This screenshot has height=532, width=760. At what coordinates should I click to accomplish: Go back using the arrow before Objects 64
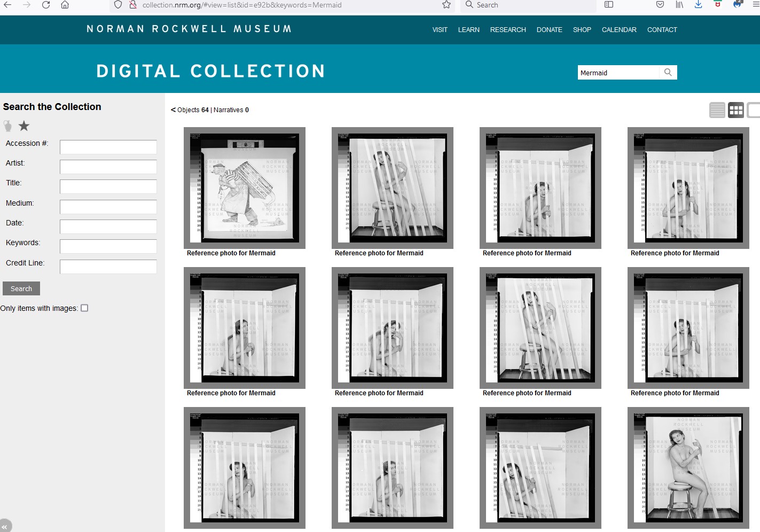pyautogui.click(x=173, y=110)
